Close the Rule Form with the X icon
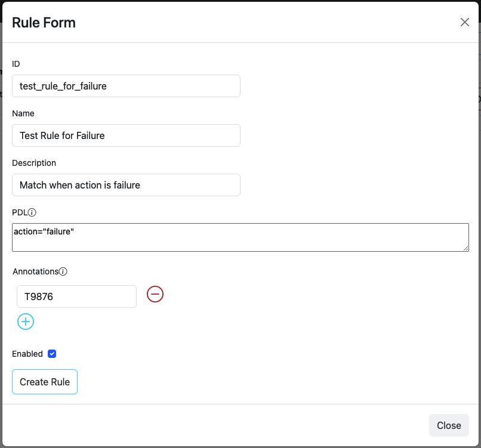Screen dimensions: 481x448 click(x=464, y=23)
